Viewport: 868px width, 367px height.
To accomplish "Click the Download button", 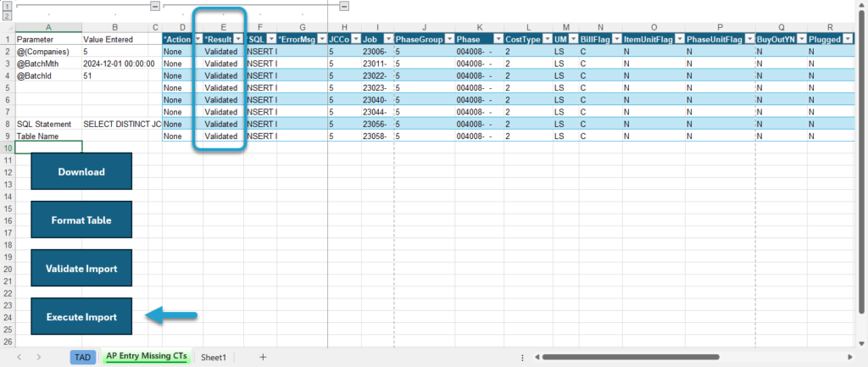I will pyautogui.click(x=81, y=171).
